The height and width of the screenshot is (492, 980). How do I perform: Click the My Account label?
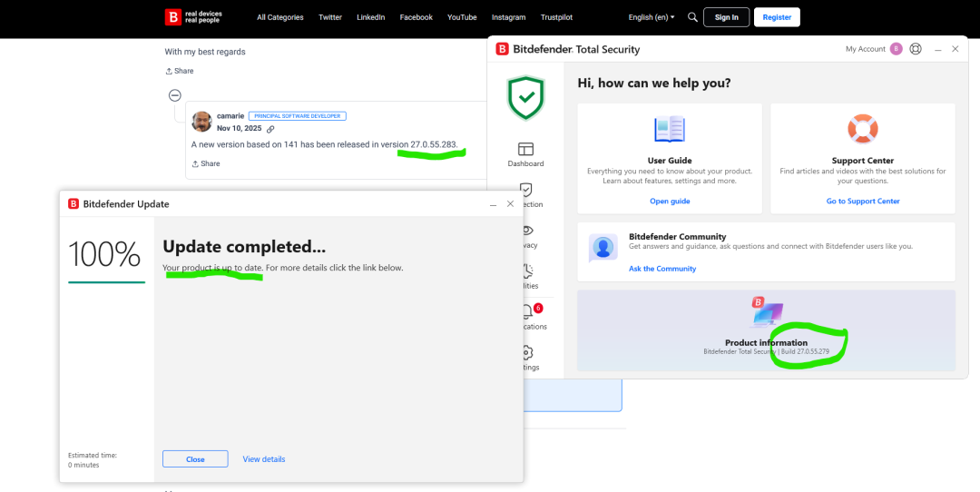865,49
